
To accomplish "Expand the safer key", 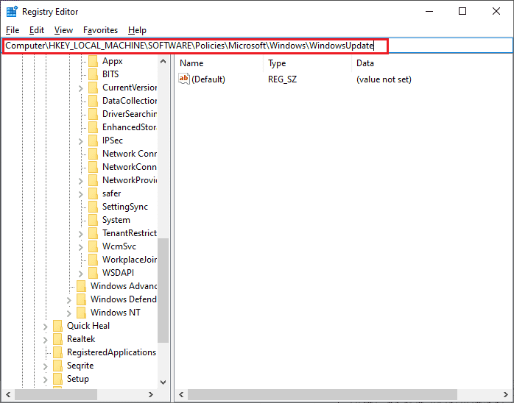I will click(81, 194).
